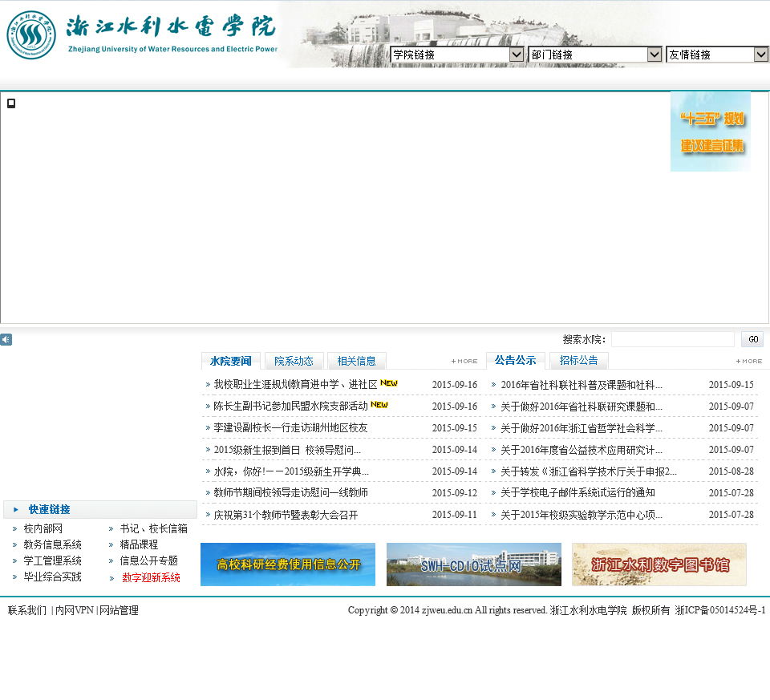The image size is (770, 700).
Task: Select the 公告公示 tab
Action: (x=515, y=360)
